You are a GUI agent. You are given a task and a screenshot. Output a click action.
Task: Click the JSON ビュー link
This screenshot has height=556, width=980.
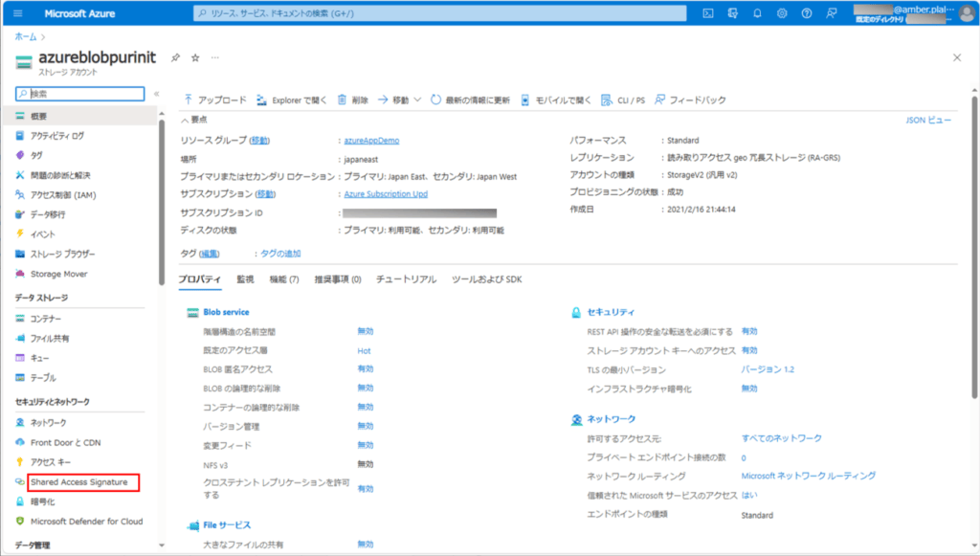pos(928,121)
